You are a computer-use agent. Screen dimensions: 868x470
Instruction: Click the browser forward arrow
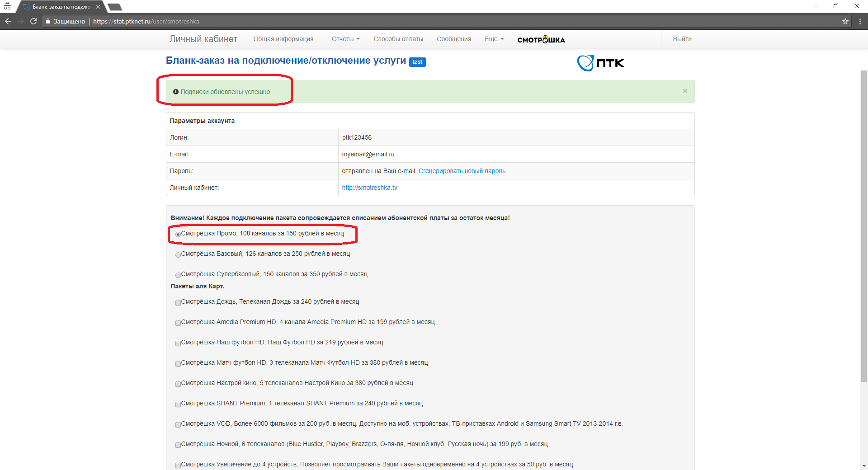[x=21, y=21]
